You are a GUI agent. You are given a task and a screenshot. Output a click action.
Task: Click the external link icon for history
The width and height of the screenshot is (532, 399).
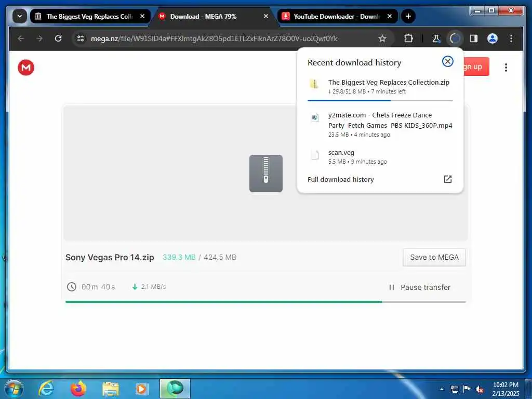[447, 179]
